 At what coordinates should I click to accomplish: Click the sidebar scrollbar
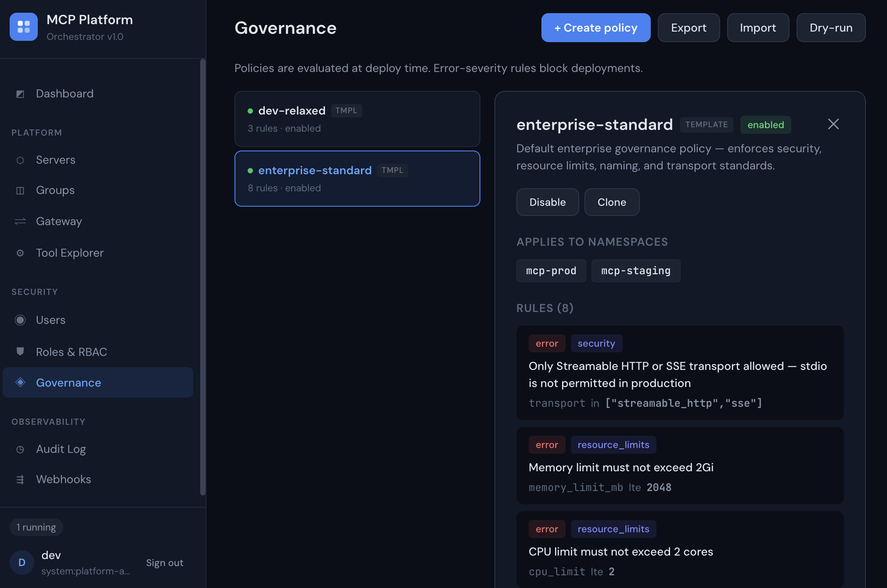pos(202,277)
